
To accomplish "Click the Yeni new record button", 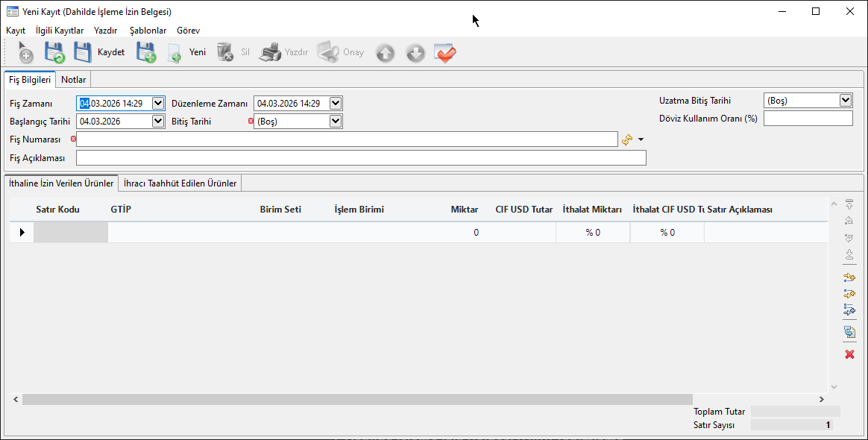I will pos(187,53).
